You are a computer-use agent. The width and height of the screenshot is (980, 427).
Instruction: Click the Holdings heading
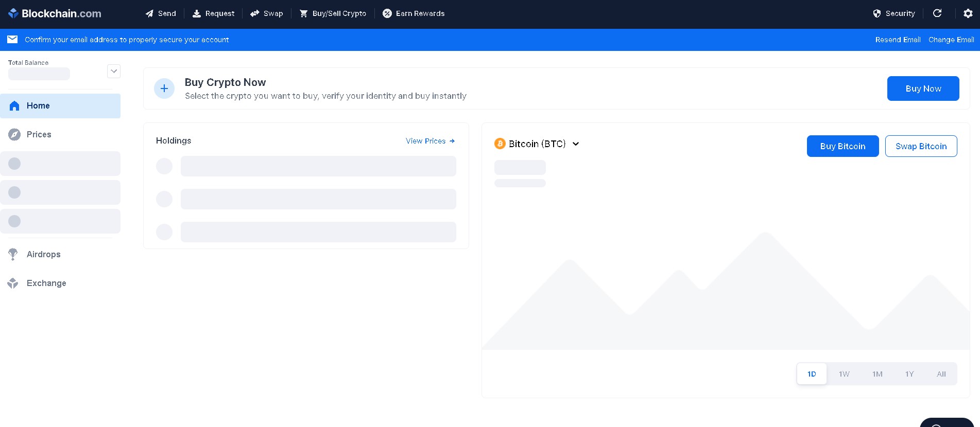(174, 141)
